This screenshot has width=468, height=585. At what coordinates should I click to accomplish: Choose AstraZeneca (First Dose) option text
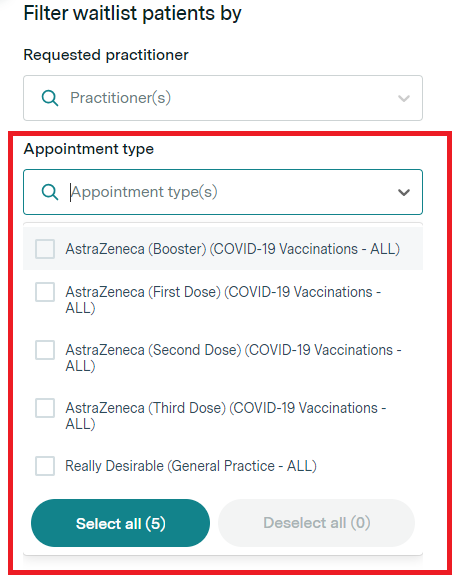pyautogui.click(x=223, y=300)
